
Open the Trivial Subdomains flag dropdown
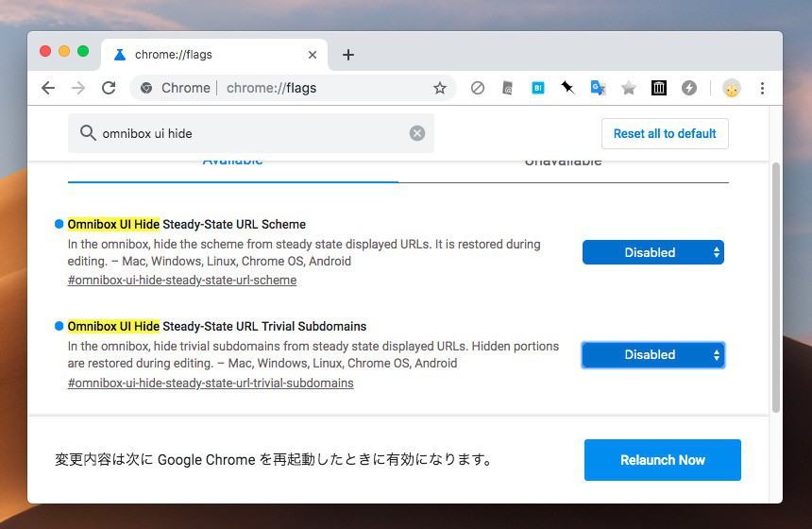tap(652, 355)
